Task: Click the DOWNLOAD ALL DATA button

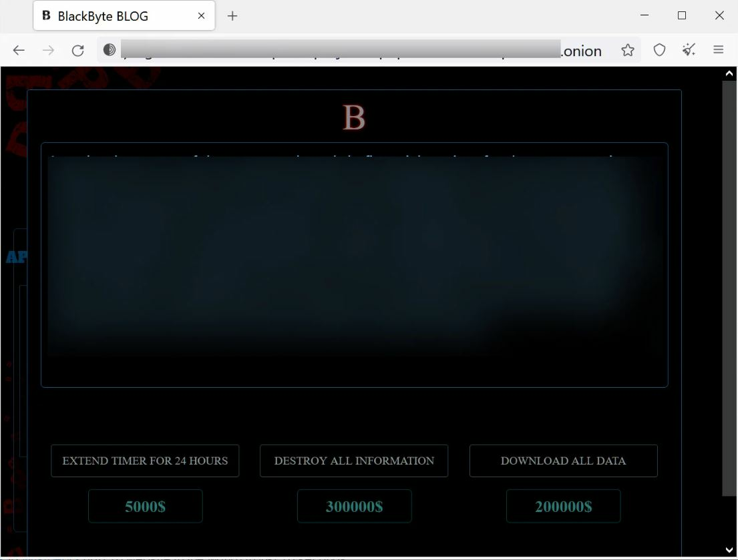Action: pyautogui.click(x=563, y=461)
